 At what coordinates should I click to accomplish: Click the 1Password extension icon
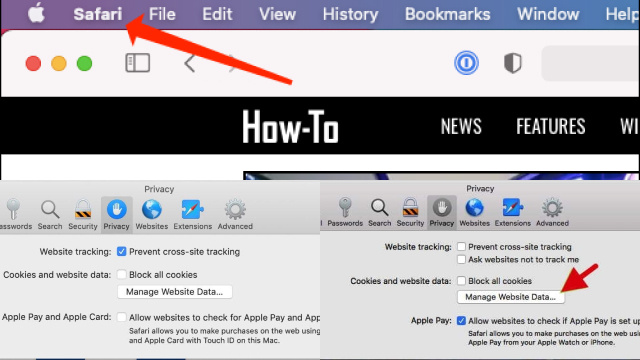tap(466, 63)
